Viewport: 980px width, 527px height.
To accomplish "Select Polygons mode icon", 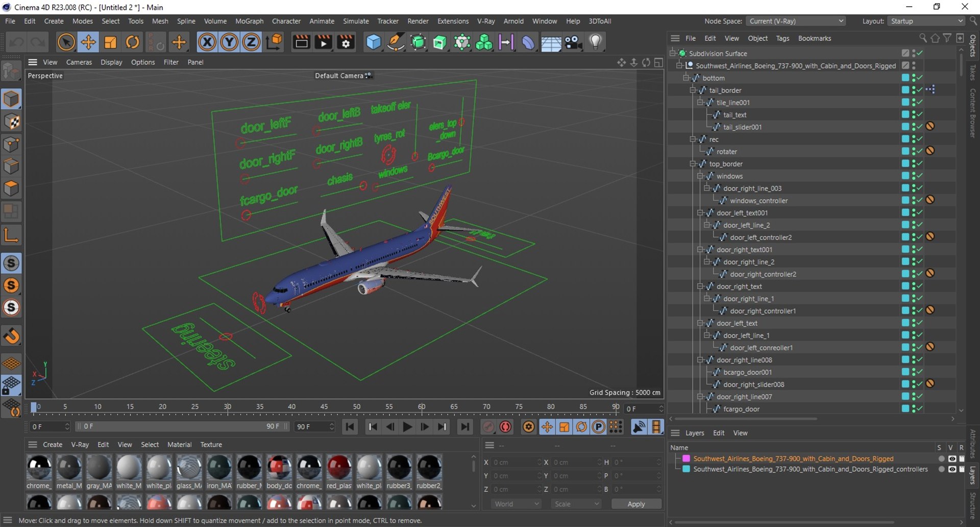I will pyautogui.click(x=11, y=188).
